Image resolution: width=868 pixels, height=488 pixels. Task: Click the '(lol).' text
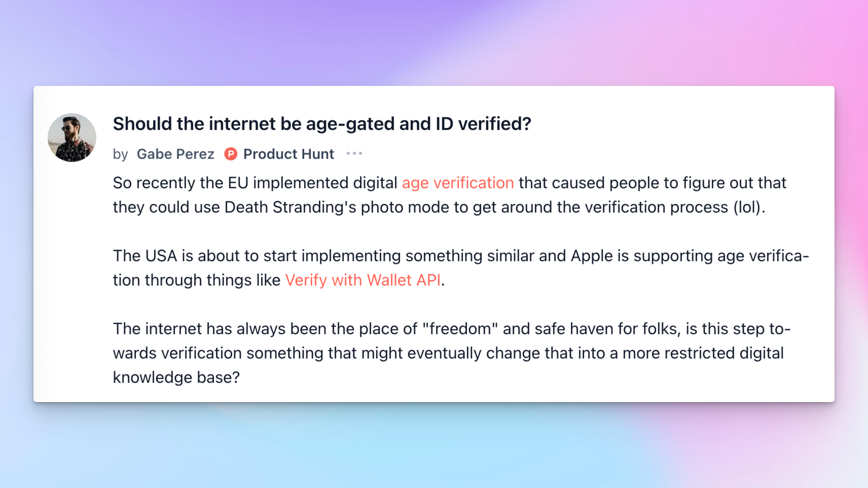click(749, 208)
